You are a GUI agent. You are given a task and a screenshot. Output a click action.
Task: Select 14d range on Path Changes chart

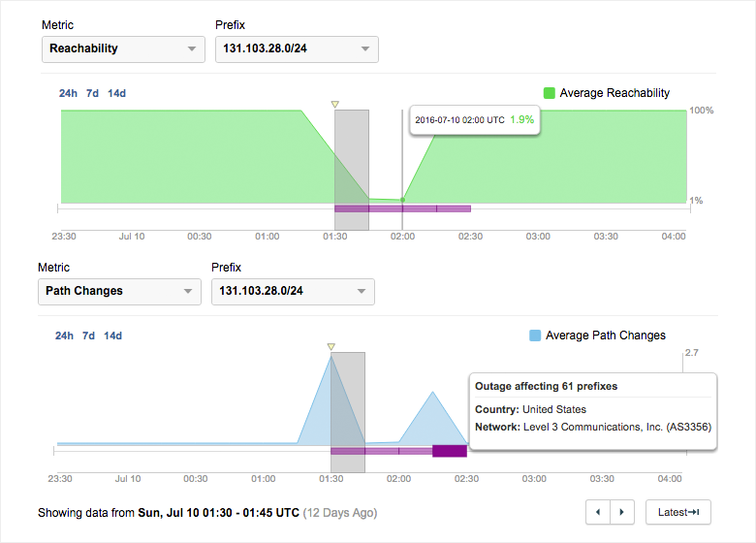(x=112, y=335)
